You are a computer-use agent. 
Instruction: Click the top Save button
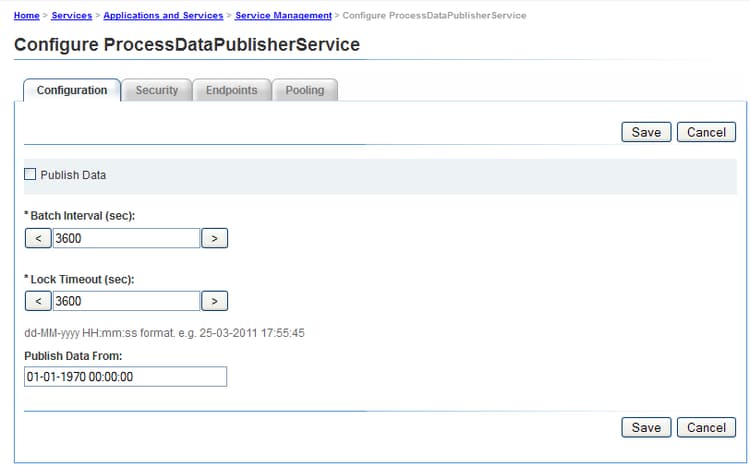click(x=646, y=132)
